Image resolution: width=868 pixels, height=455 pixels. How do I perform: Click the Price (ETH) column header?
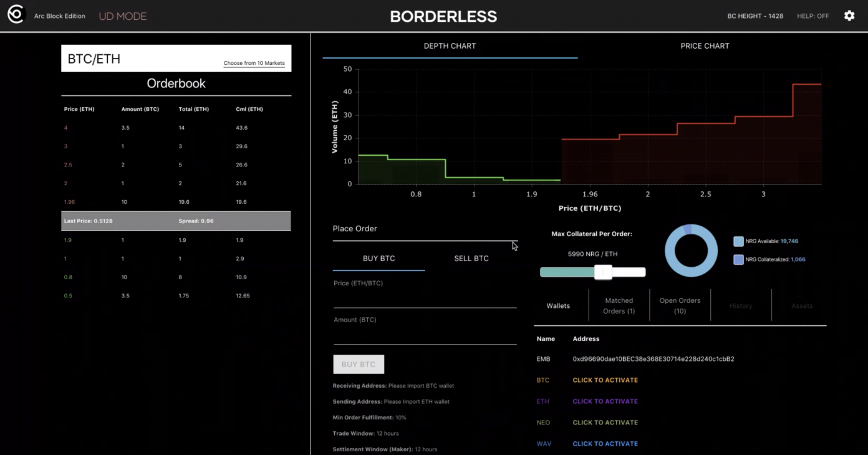coord(79,109)
